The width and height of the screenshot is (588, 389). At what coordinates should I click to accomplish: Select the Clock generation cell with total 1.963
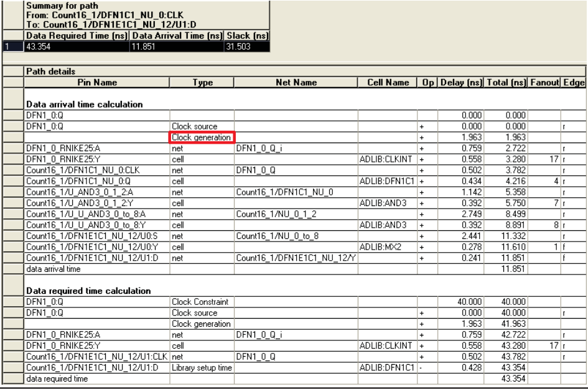202,138
